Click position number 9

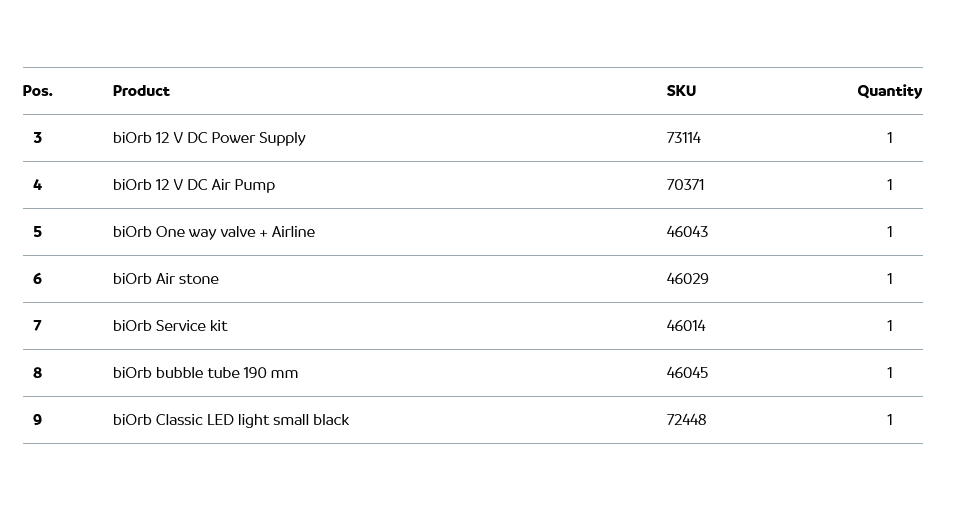point(37,420)
